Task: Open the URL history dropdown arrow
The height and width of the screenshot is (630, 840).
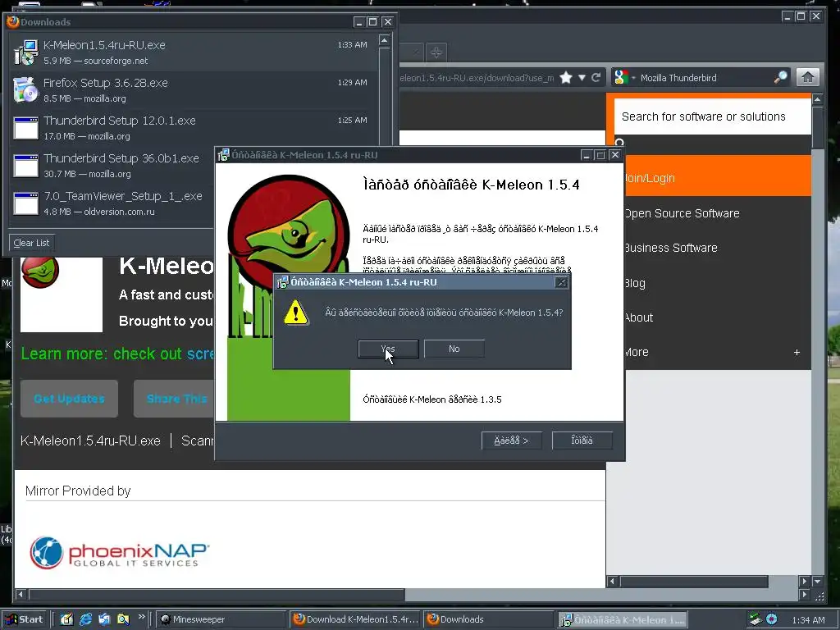Action: 582,78
